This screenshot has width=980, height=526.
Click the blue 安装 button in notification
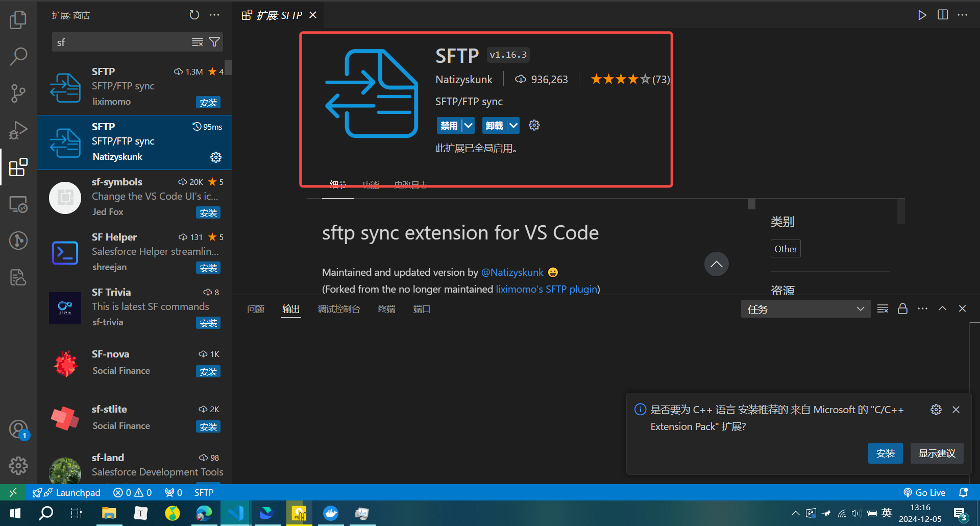[x=886, y=453]
